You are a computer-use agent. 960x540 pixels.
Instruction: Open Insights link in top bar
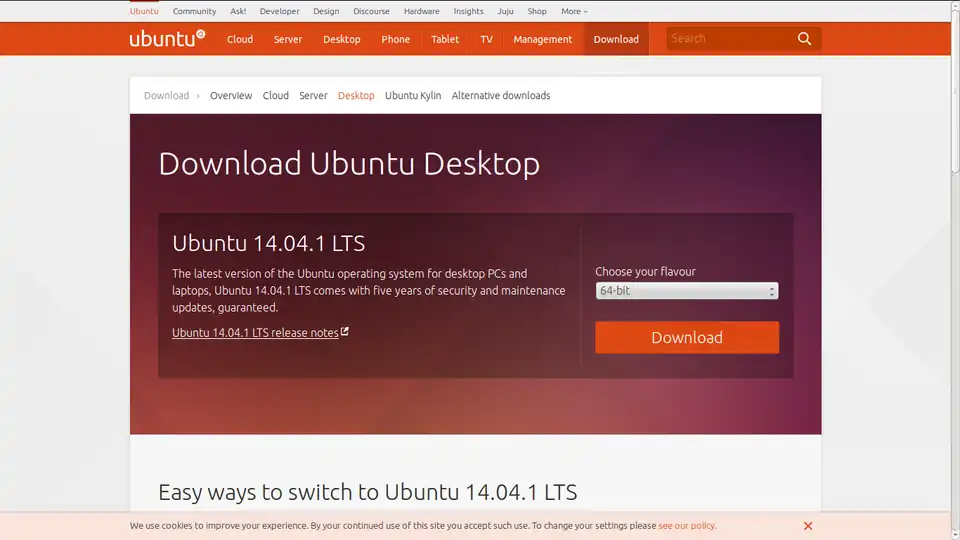[468, 11]
